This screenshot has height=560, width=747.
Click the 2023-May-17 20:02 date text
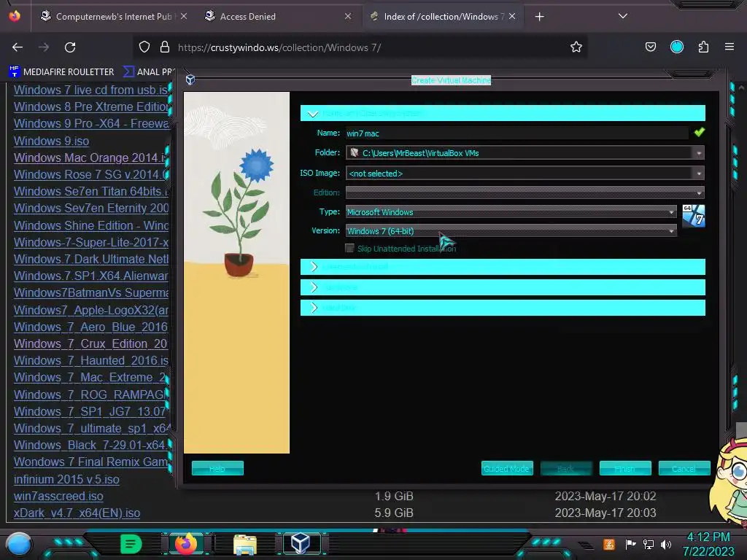605,496
